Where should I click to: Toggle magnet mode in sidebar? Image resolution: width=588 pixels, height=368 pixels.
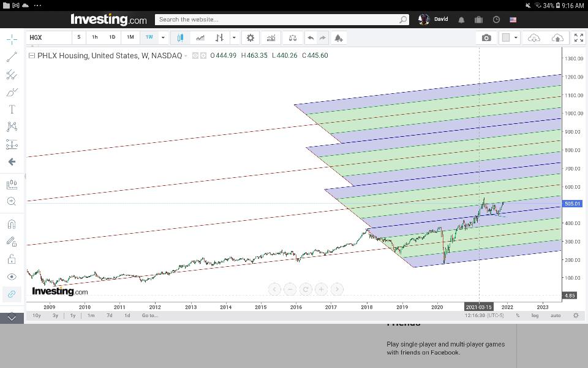12,224
